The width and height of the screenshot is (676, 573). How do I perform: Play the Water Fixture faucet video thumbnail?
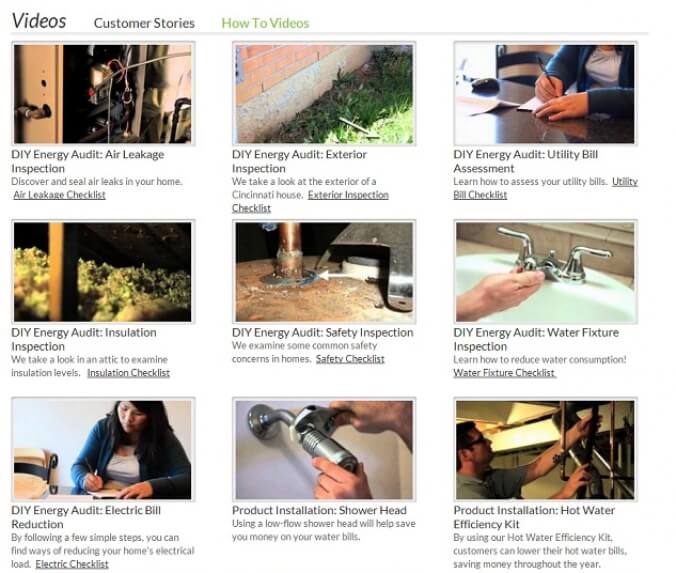pyautogui.click(x=545, y=272)
